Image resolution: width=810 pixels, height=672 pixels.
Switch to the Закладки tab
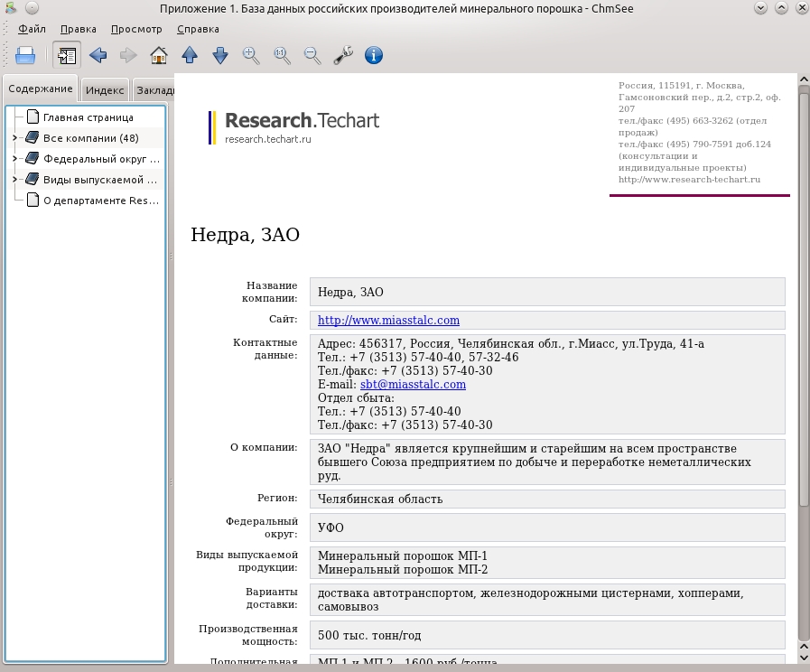[154, 90]
